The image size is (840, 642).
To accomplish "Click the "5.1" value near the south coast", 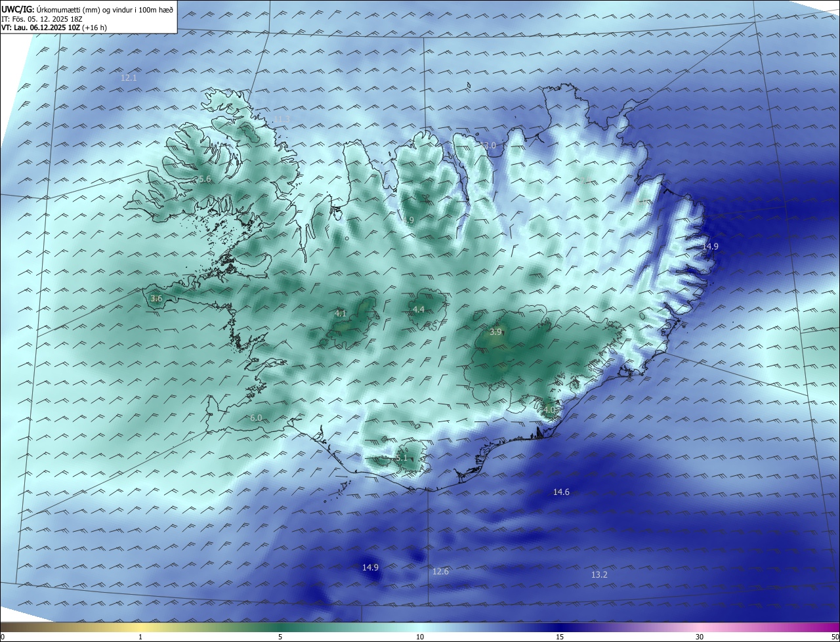I will tap(402, 458).
